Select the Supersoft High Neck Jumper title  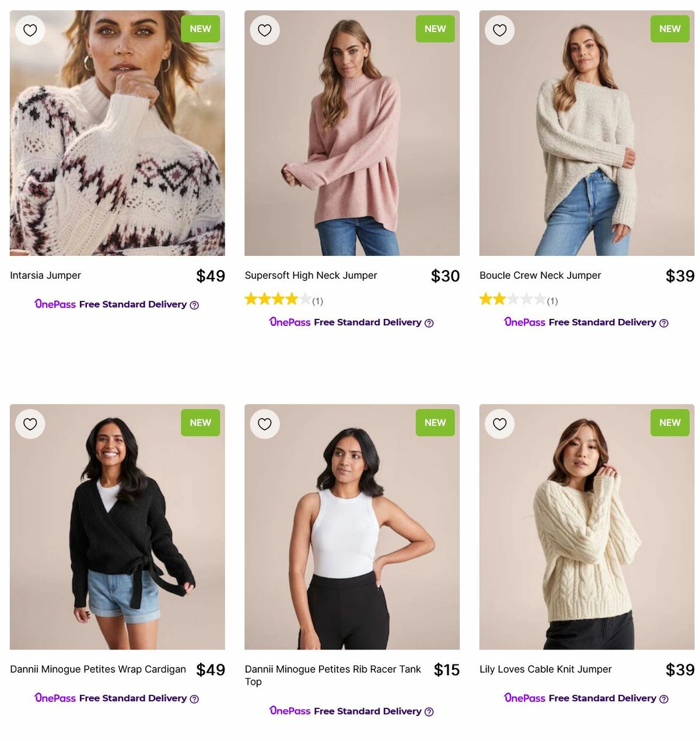pyautogui.click(x=311, y=275)
